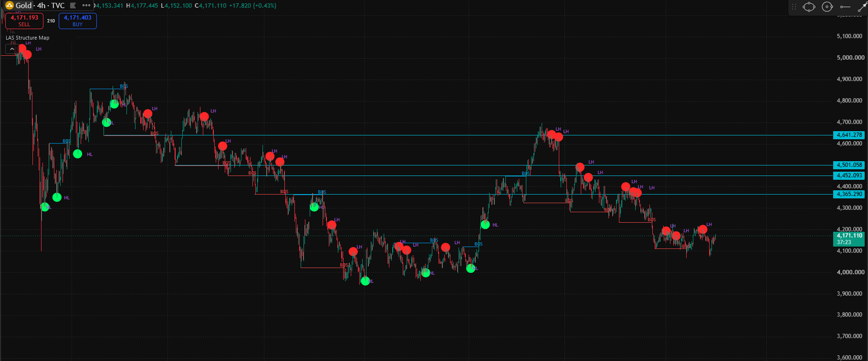Collapse the indicator legend with the chevron
This screenshot has width=868, height=361.
(12, 49)
